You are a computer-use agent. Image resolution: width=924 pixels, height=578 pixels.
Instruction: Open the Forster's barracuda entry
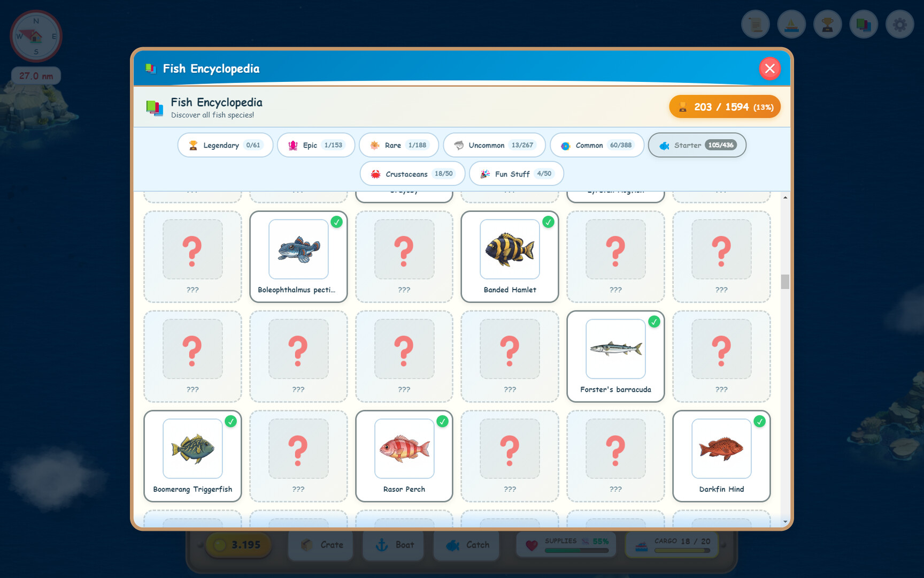[x=615, y=356]
